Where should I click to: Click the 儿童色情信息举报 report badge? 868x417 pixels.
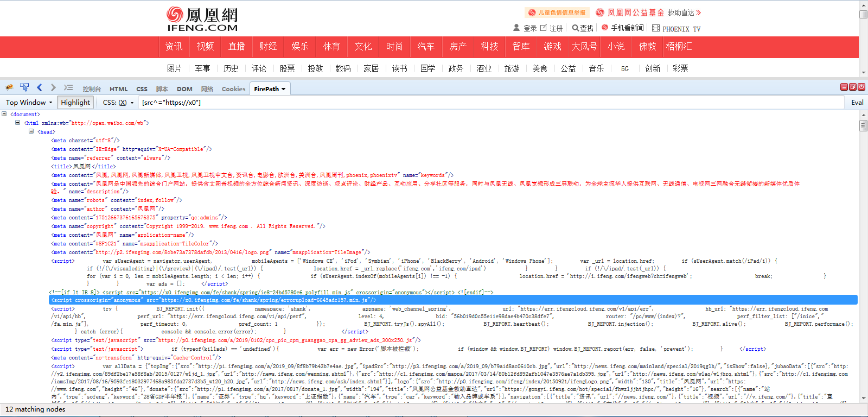click(557, 12)
